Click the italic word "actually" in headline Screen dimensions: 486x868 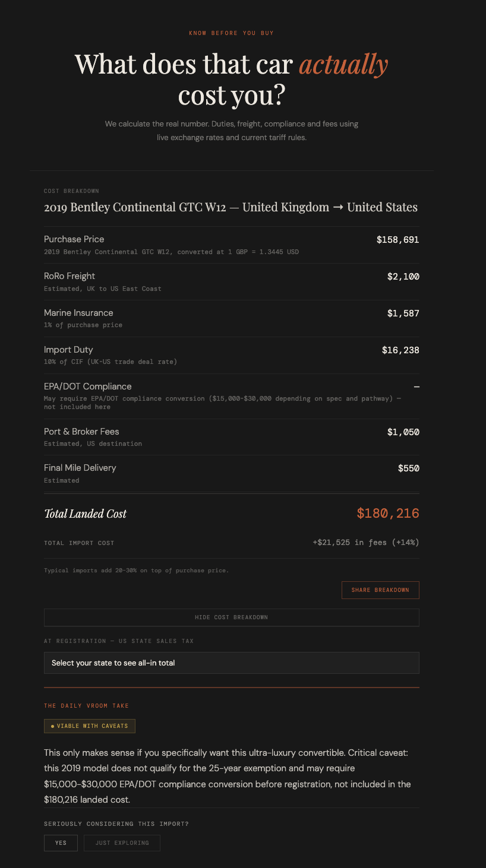(343, 64)
